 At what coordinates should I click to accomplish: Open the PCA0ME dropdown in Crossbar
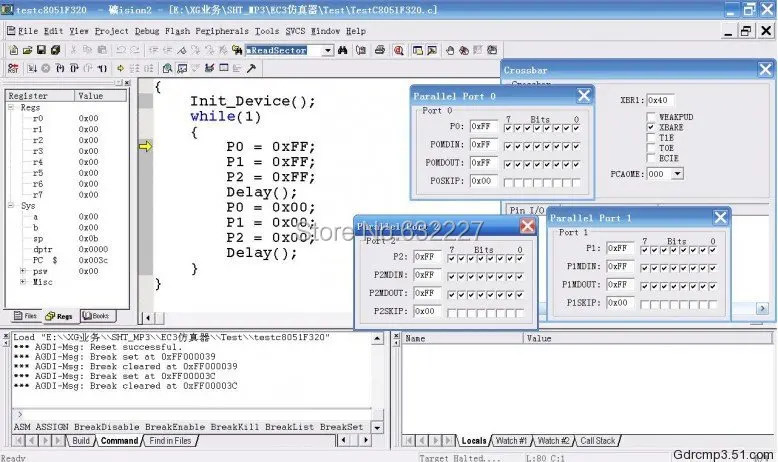[678, 174]
